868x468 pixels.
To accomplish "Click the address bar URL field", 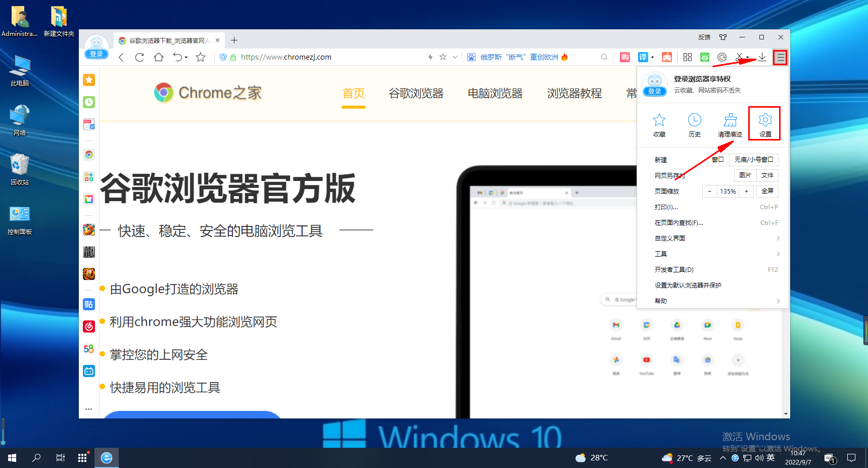I will click(328, 57).
